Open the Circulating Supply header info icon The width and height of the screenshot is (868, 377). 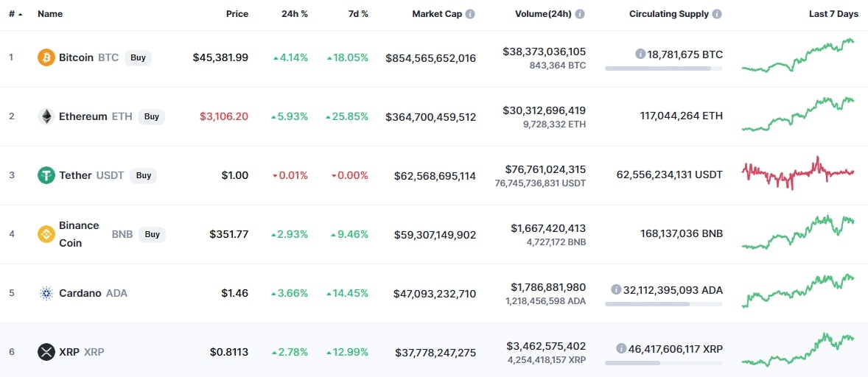(x=717, y=14)
